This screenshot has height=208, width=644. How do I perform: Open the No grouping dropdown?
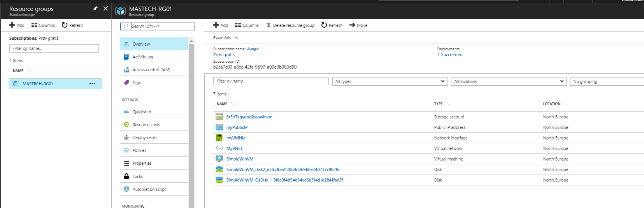[606, 81]
